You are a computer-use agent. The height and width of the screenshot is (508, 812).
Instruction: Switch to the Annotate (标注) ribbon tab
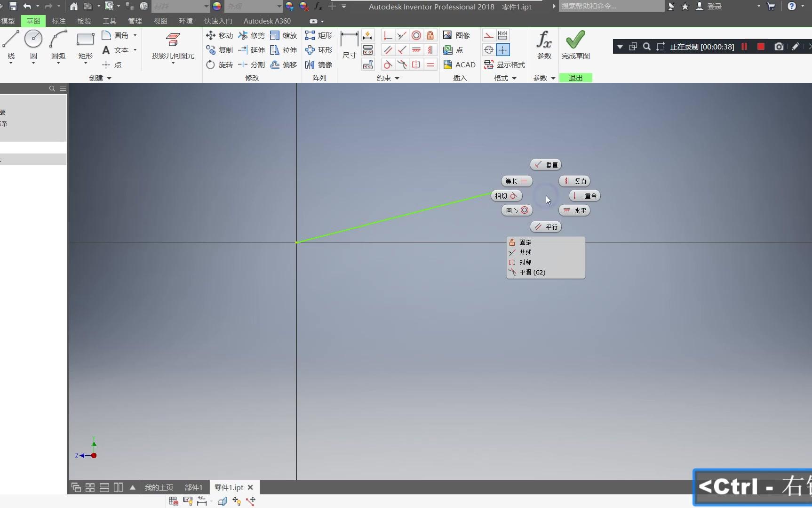(59, 21)
